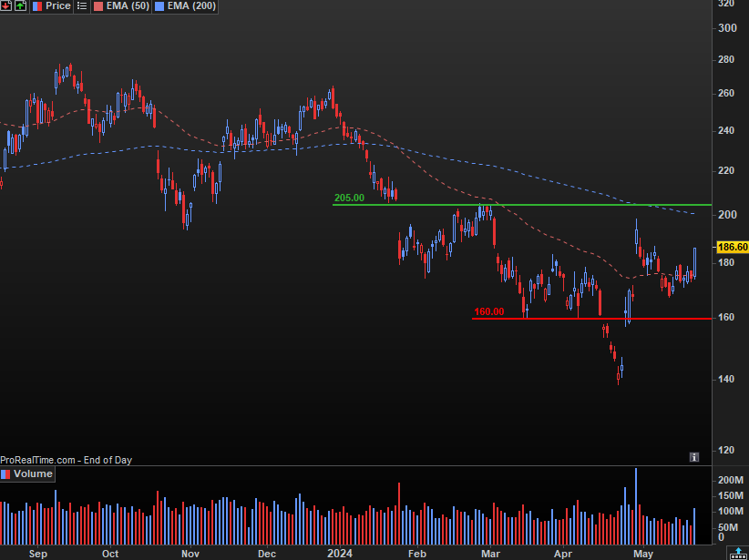
Task: Click the 220 price axis value
Action: pos(727,170)
